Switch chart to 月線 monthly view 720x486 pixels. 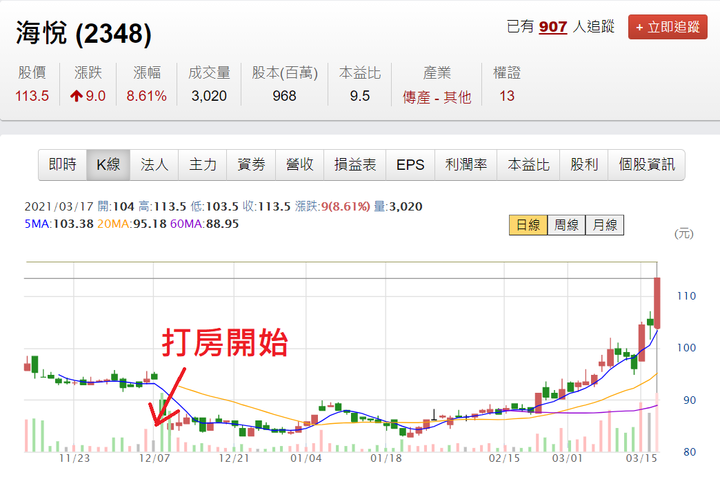[x=605, y=225]
